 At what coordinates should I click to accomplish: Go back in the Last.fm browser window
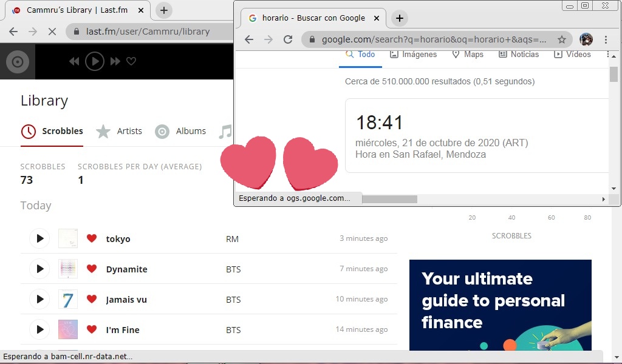(x=13, y=32)
